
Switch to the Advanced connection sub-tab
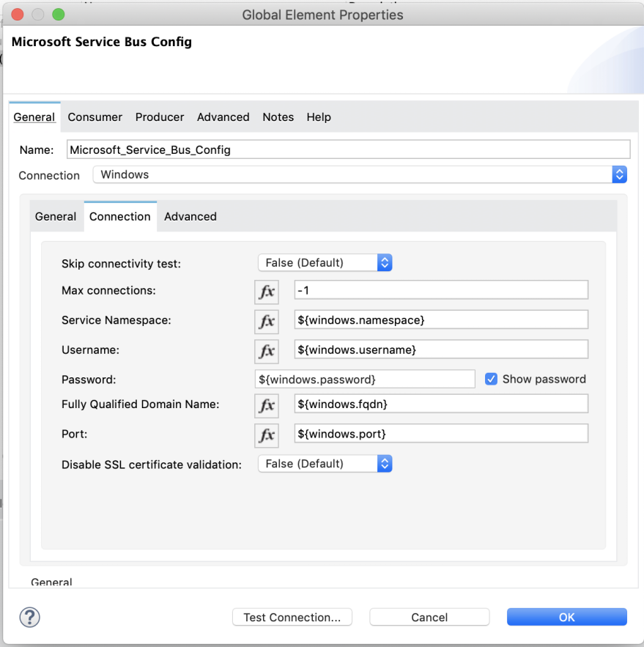coord(190,216)
